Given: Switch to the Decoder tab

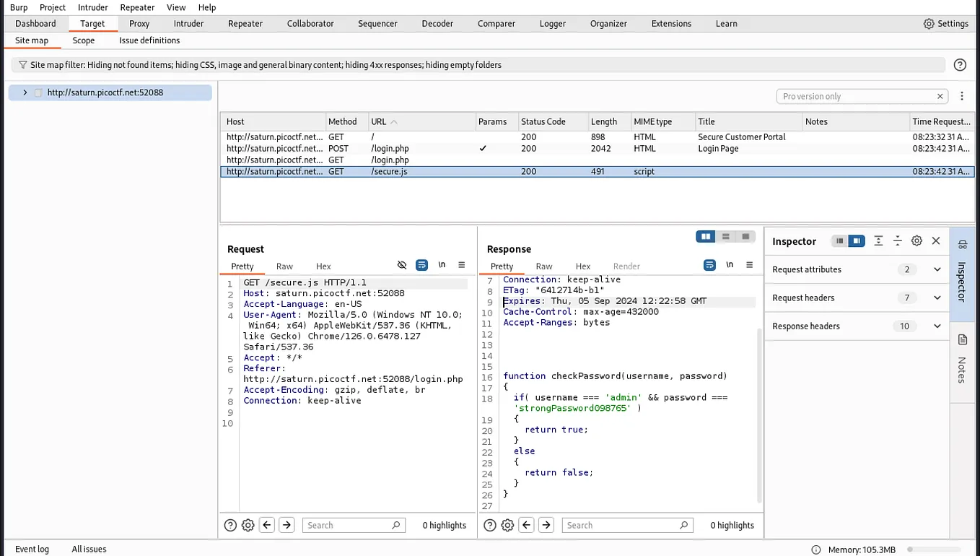Looking at the screenshot, I should (x=437, y=23).
